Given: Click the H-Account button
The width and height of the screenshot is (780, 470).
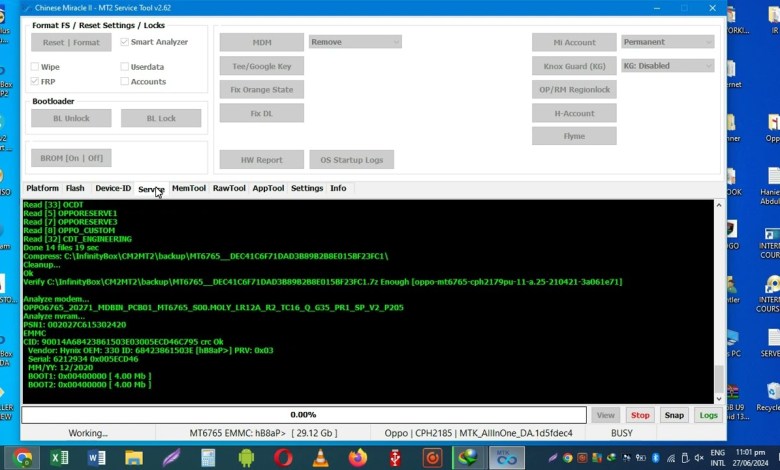Looking at the screenshot, I should pos(574,113).
